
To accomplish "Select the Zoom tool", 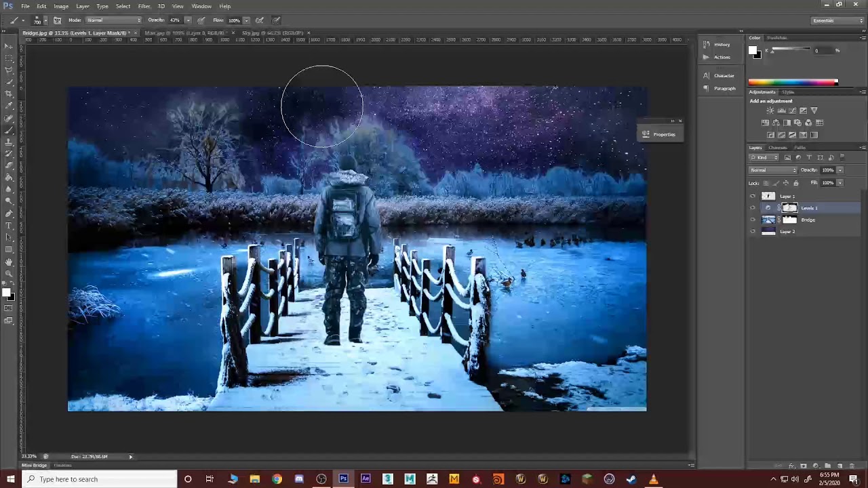I will [x=8, y=274].
